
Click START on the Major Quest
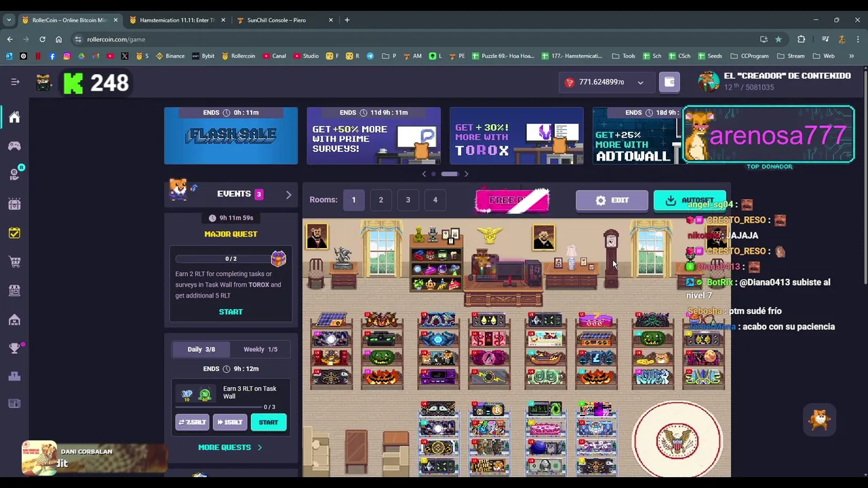tap(231, 312)
